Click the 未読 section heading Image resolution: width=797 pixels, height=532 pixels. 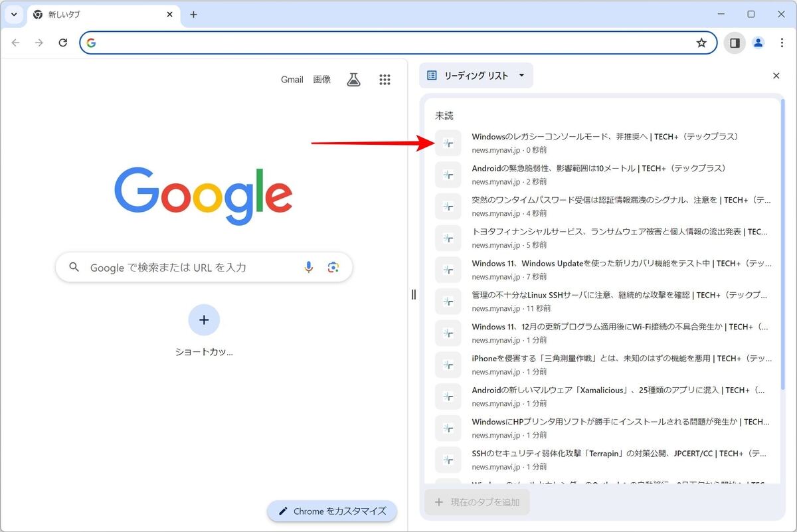tap(444, 116)
